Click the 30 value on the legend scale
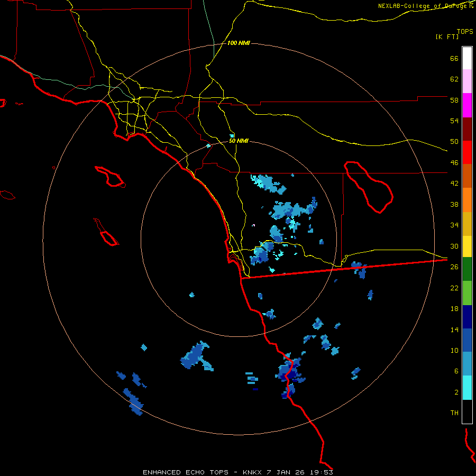The height and width of the screenshot is (476, 476). click(x=454, y=246)
